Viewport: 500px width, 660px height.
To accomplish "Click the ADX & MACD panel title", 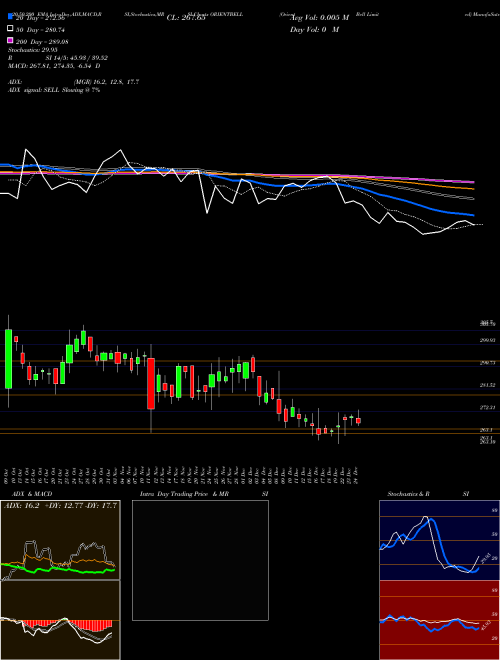I will 32,494.
